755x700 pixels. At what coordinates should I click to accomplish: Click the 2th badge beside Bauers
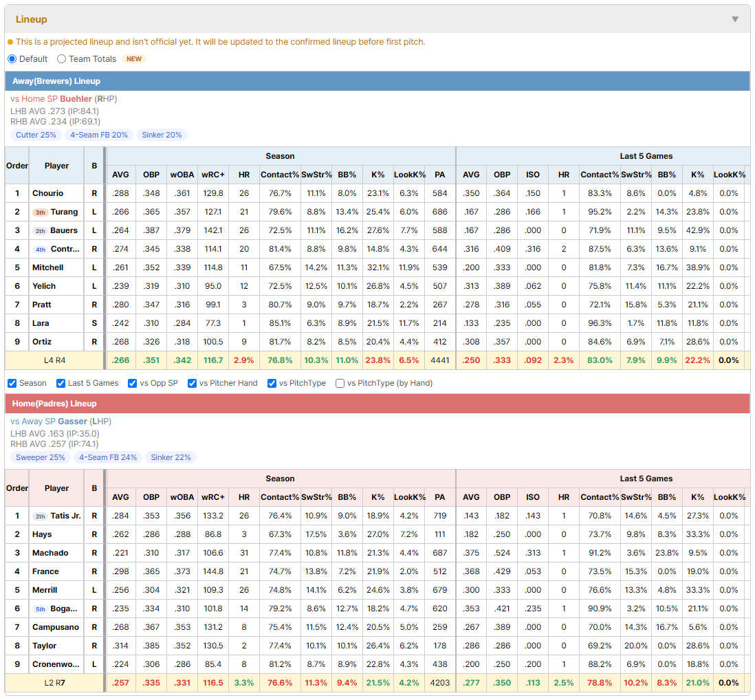(40, 231)
